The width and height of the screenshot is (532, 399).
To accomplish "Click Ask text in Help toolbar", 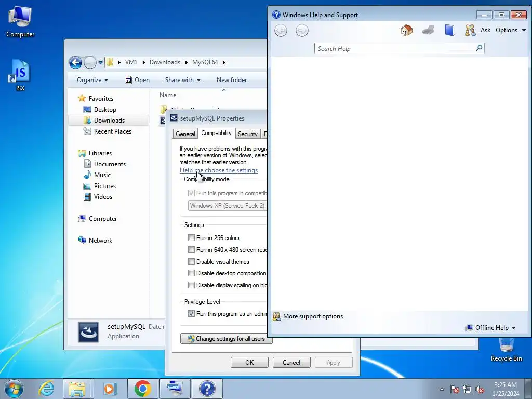I will (x=485, y=30).
